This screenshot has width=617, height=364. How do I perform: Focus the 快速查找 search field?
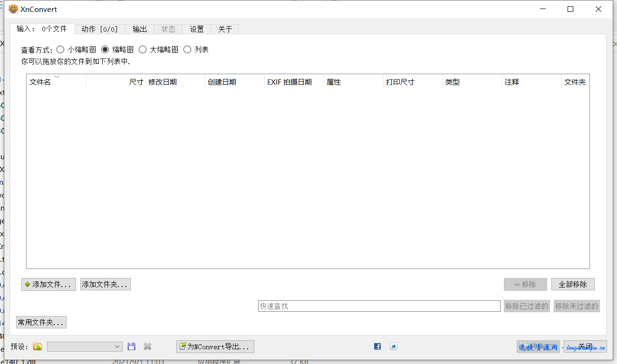[379, 306]
